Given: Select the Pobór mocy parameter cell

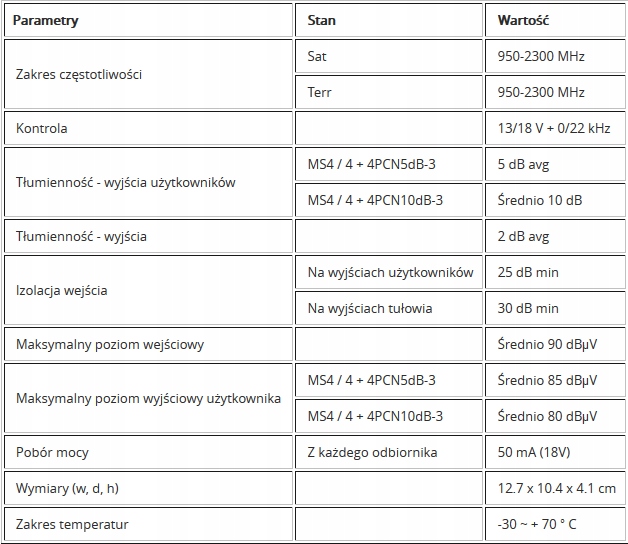Looking at the screenshot, I should pyautogui.click(x=52, y=452).
